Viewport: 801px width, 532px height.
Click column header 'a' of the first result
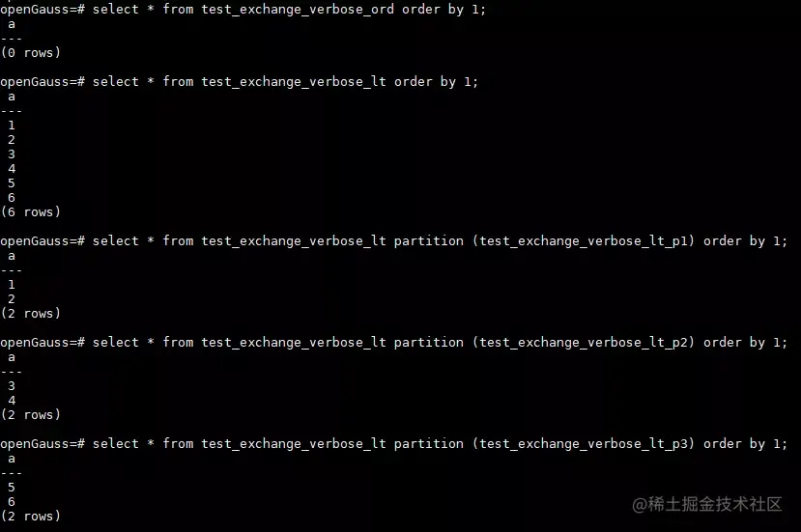12,24
